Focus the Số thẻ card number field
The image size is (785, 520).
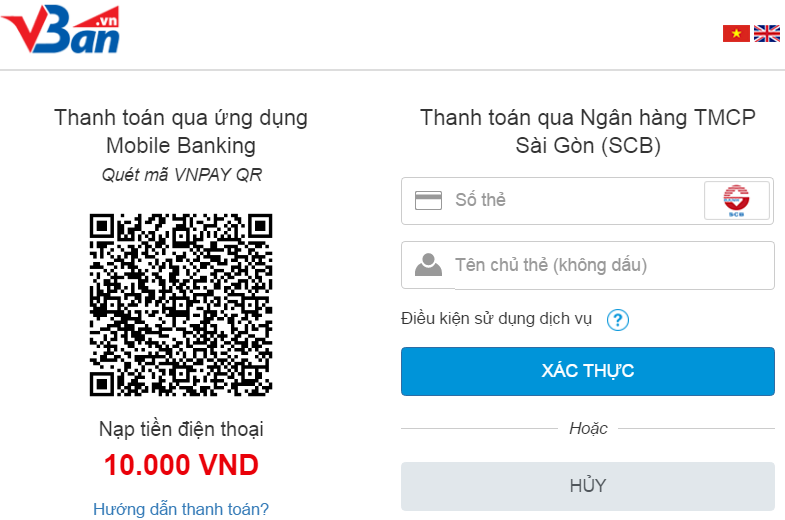coord(570,200)
